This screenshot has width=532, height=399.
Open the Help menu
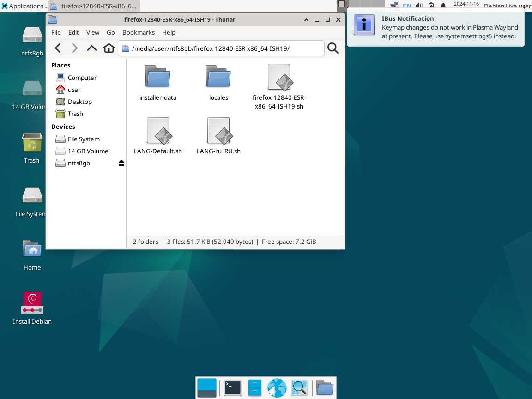[x=169, y=33]
